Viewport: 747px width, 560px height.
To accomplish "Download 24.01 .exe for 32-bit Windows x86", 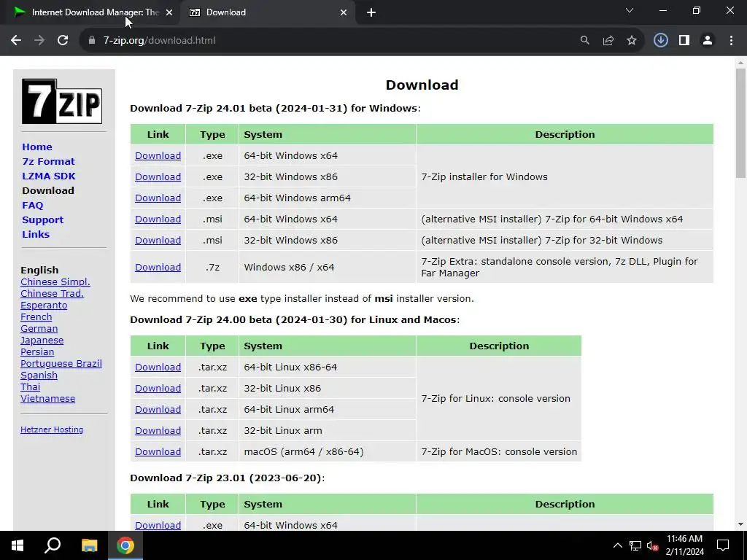I will tap(158, 176).
